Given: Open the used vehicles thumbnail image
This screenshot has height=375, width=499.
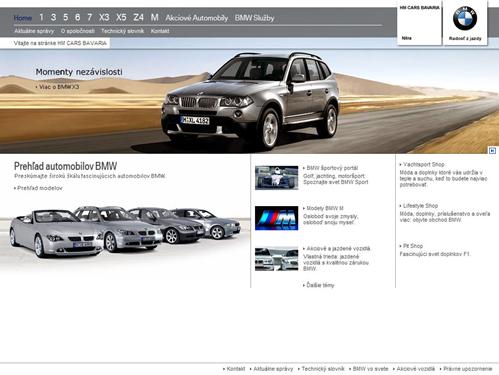Looking at the screenshot, I should pyautogui.click(x=276, y=259).
